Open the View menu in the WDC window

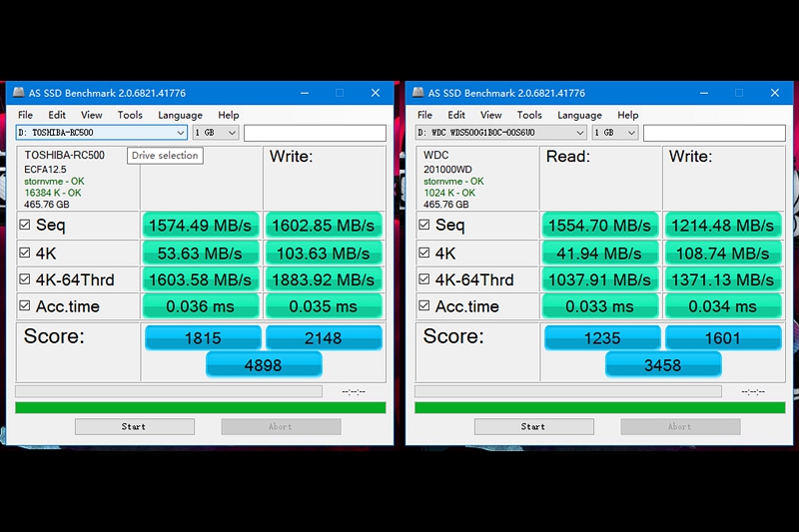pyautogui.click(x=490, y=115)
